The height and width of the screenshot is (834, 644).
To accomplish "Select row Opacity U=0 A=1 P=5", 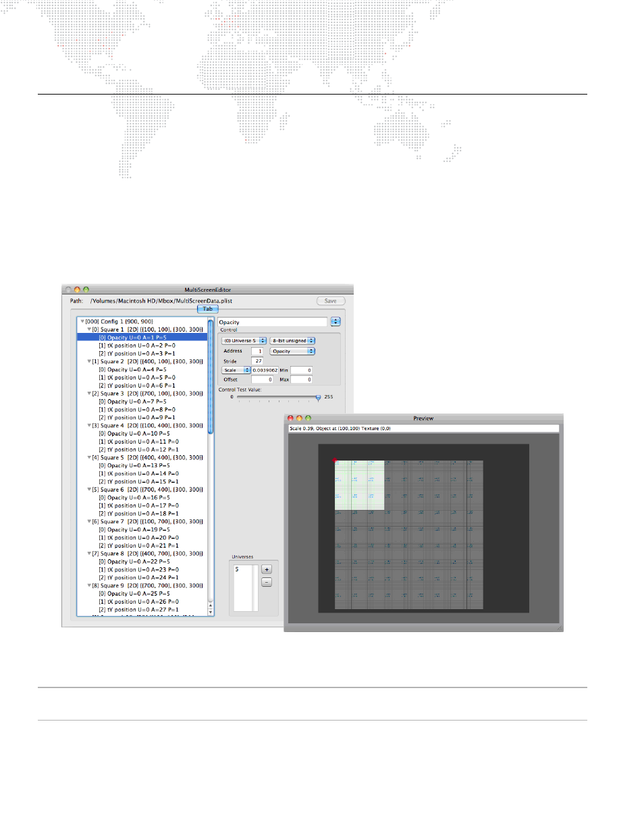I will coord(142,338).
